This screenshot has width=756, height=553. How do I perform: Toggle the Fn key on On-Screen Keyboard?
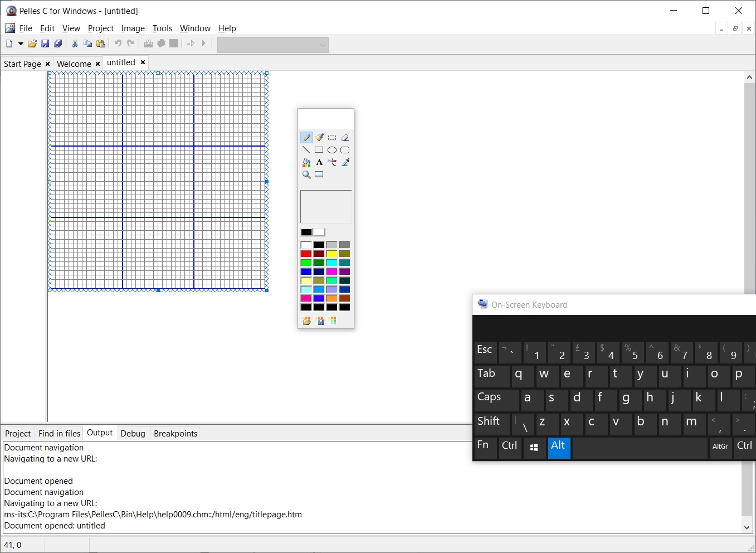tap(486, 447)
